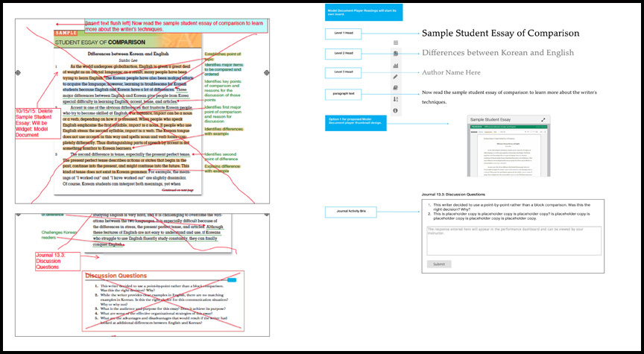This screenshot has height=354, width=644.
Task: Click the 'Level 2 Head' label box
Action: pyautogui.click(x=344, y=54)
